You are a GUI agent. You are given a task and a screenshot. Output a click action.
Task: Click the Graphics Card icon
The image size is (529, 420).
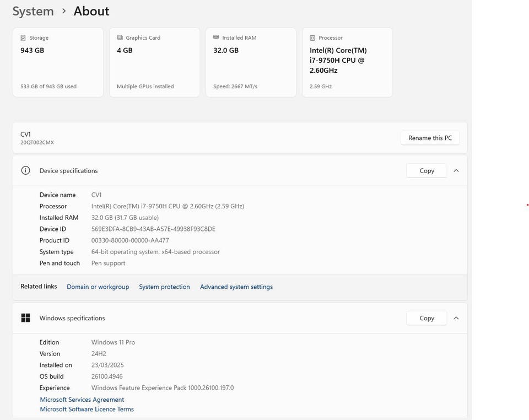click(120, 38)
